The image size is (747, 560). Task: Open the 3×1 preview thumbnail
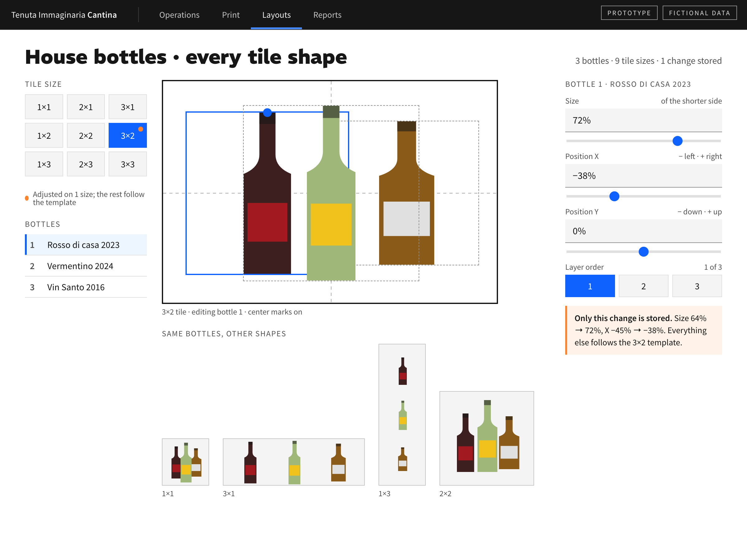(294, 462)
